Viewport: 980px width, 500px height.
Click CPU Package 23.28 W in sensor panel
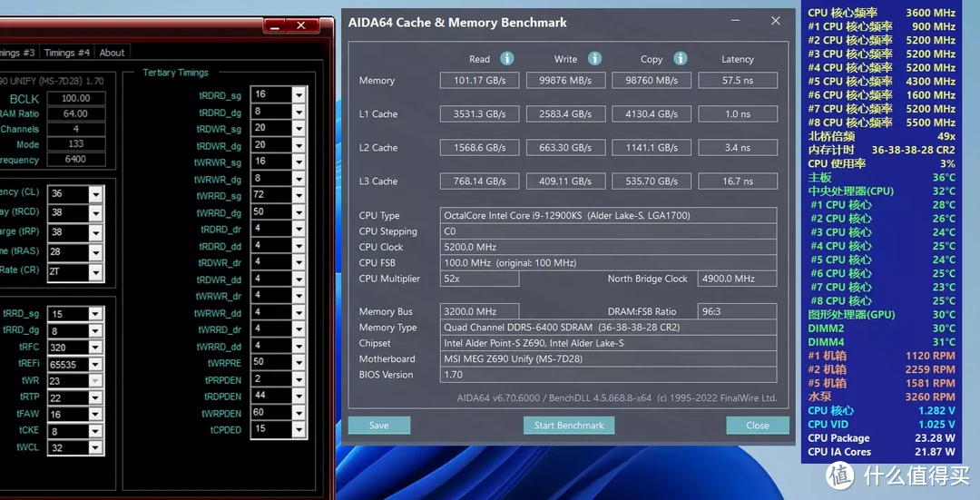[x=881, y=437]
